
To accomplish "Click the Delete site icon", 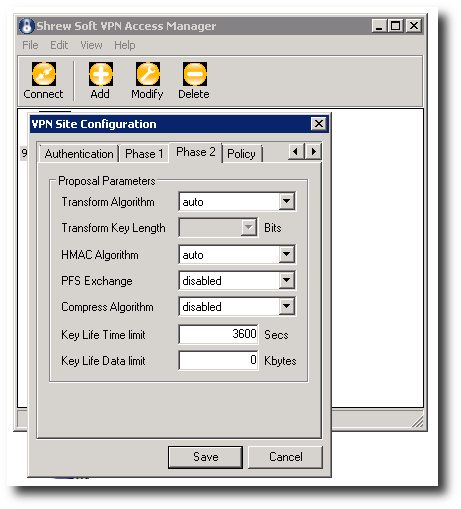I will point(195,74).
